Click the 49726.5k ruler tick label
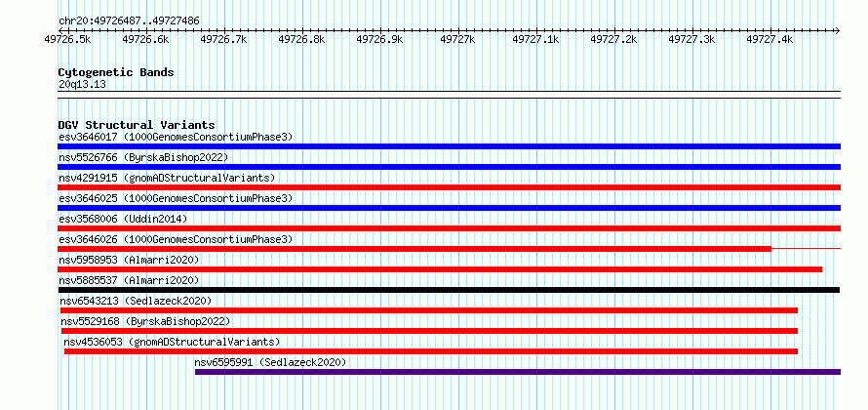The image size is (868, 410). pos(68,39)
